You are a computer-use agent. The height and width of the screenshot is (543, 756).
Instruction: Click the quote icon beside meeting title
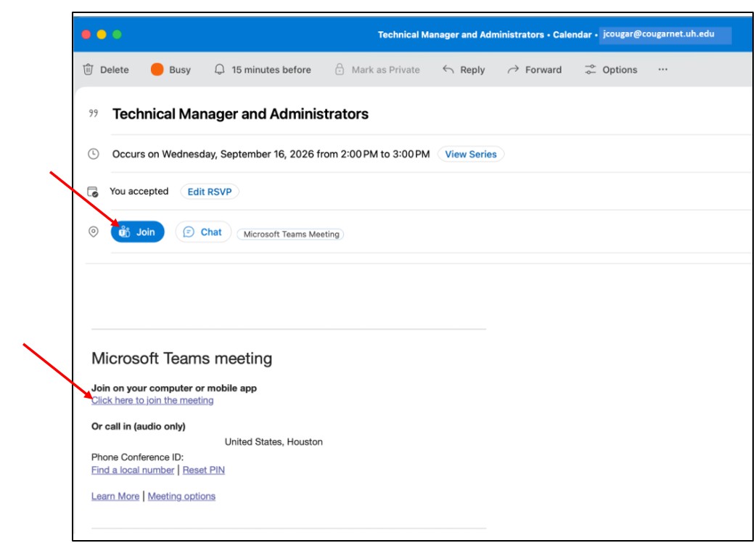tap(93, 113)
